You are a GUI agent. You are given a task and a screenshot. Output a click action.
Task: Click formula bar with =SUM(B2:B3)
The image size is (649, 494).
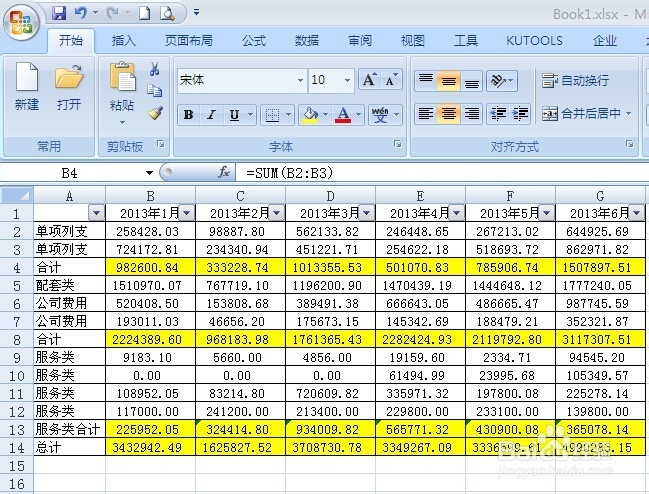click(442, 173)
